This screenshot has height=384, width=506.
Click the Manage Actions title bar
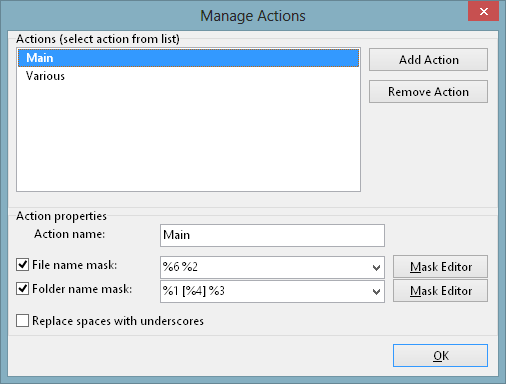253,16
